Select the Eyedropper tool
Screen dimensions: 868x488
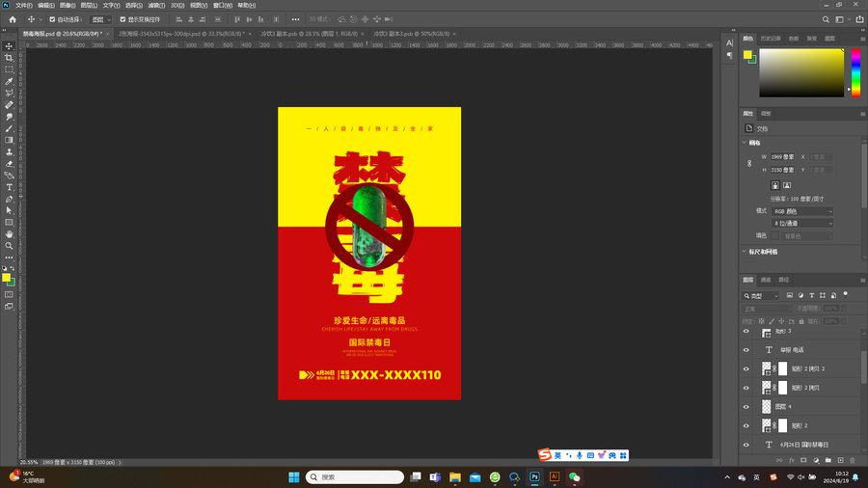[x=9, y=81]
